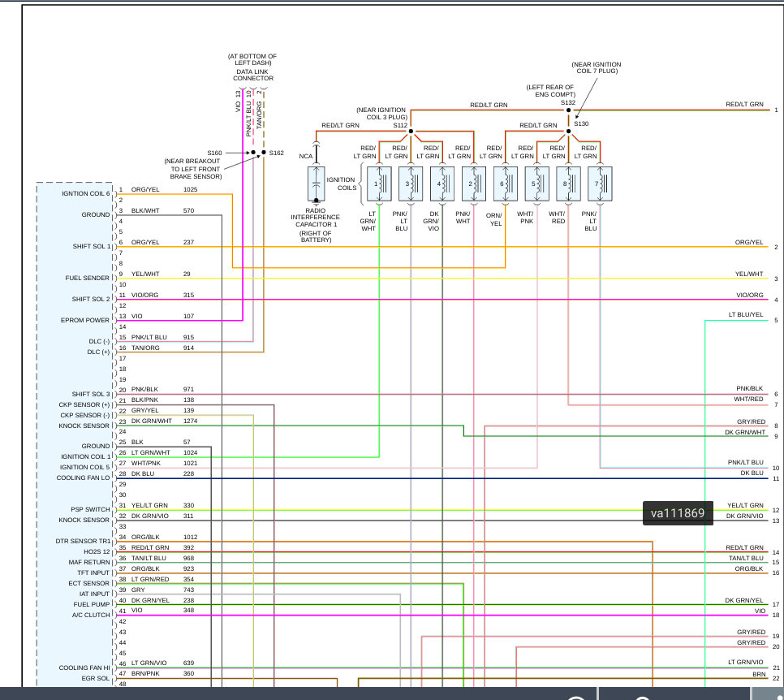Click the radio interference capacitor symbol
This screenshot has height=700, width=784.
[x=316, y=184]
